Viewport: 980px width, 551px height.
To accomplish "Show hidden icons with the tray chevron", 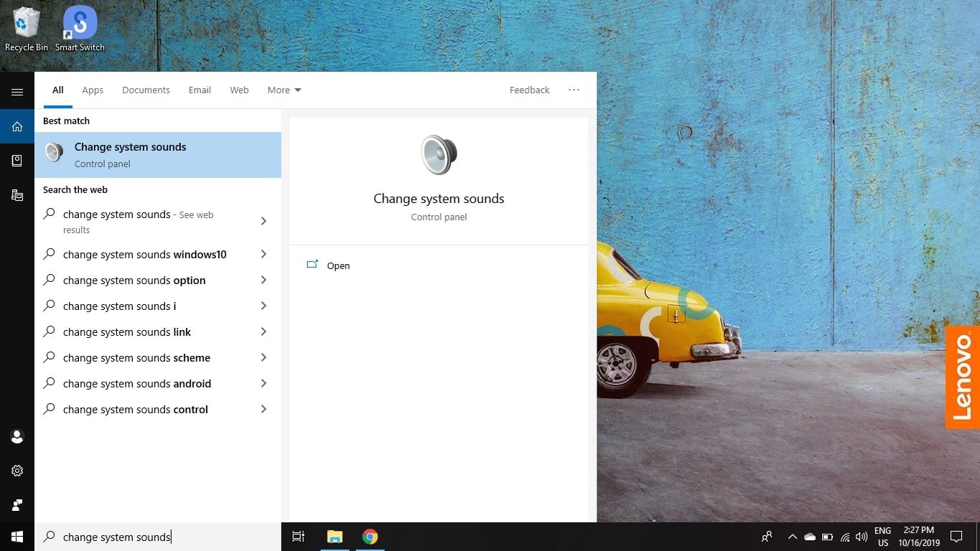I will pyautogui.click(x=792, y=537).
